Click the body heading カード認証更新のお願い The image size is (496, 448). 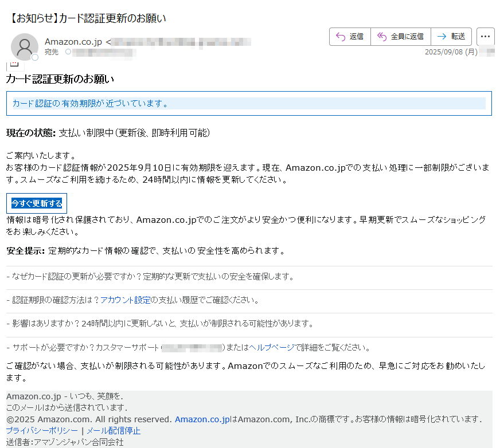click(60, 79)
